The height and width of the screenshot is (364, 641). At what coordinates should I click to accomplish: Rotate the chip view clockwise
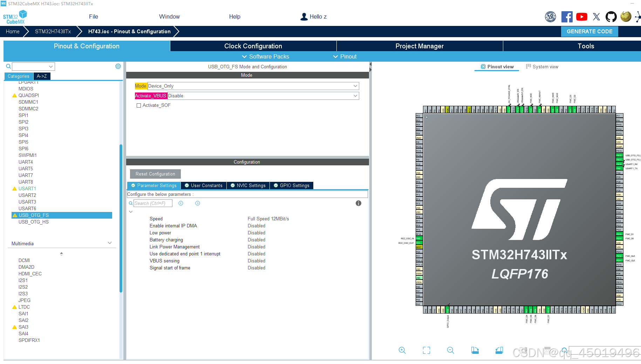475,350
